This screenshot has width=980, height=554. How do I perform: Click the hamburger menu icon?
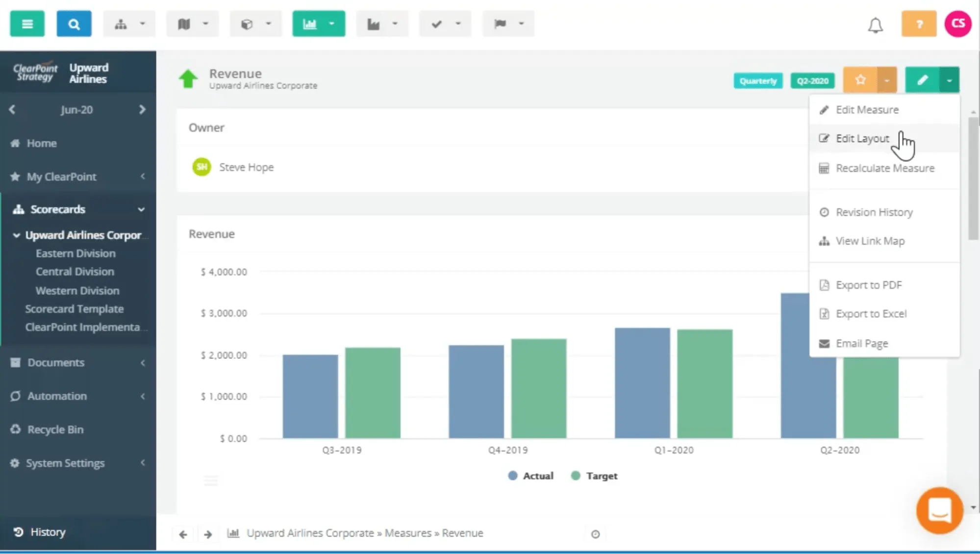click(x=27, y=24)
